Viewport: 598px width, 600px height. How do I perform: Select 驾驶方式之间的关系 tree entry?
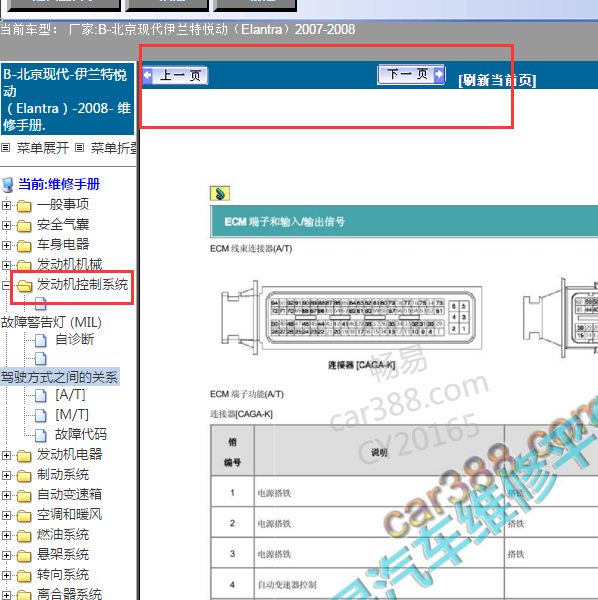click(x=59, y=377)
